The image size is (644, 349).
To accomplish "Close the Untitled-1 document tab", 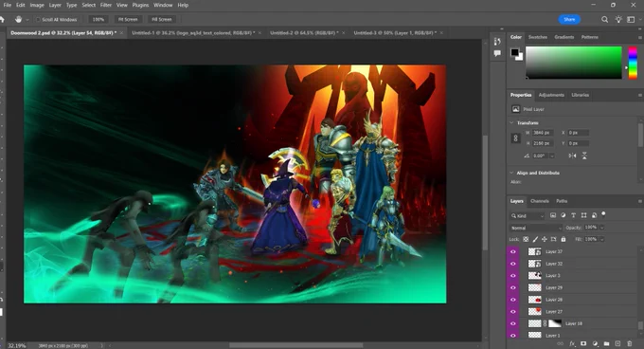I will (x=259, y=33).
